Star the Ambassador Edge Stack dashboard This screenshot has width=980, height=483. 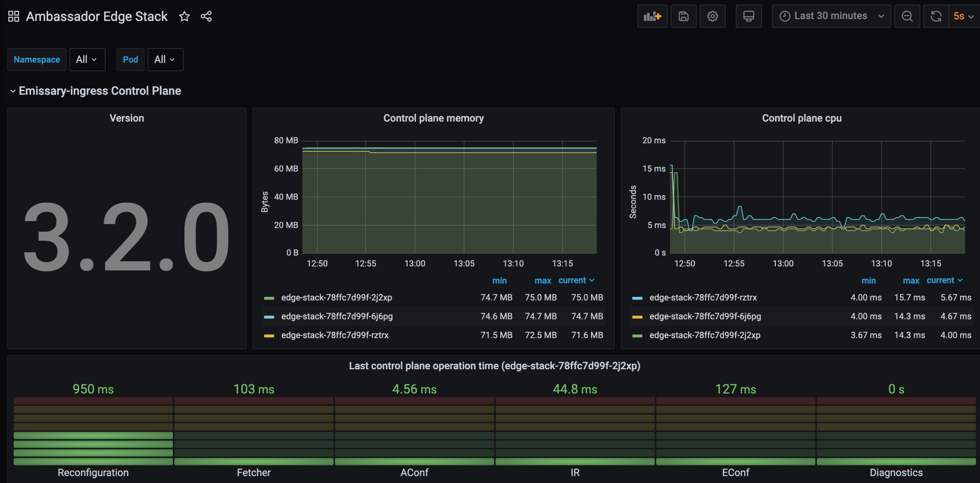pos(185,17)
